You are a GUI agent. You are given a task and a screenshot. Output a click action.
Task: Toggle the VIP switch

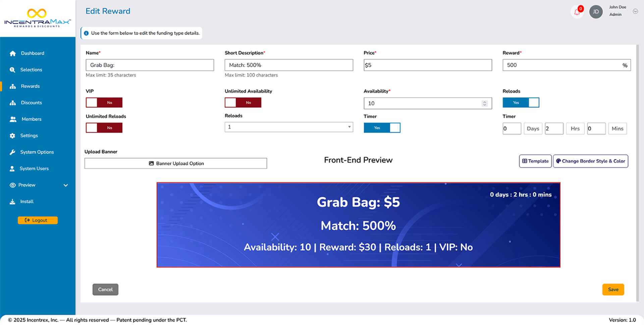tap(104, 102)
